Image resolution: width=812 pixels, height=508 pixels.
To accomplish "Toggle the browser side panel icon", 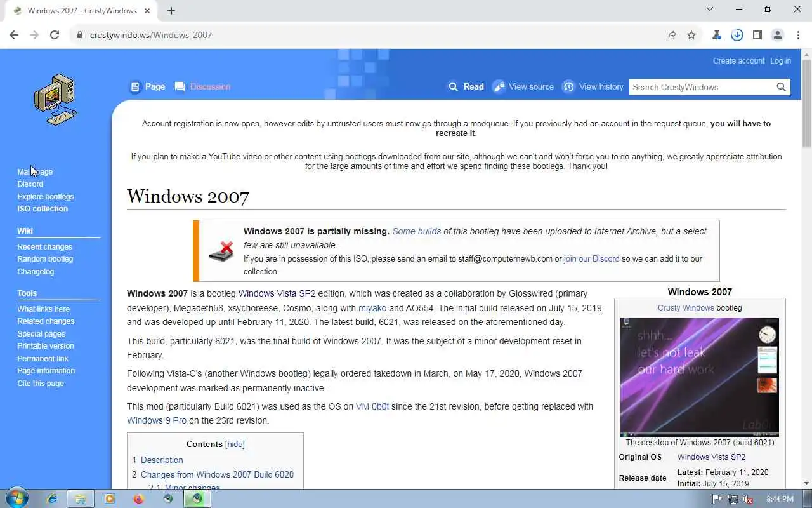I will coord(757,35).
